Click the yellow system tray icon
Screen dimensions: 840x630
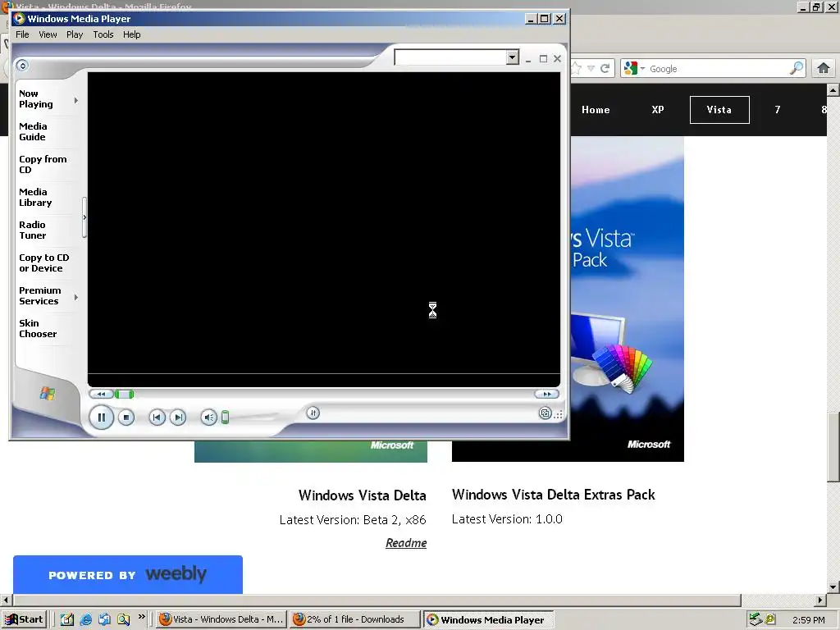click(x=771, y=619)
